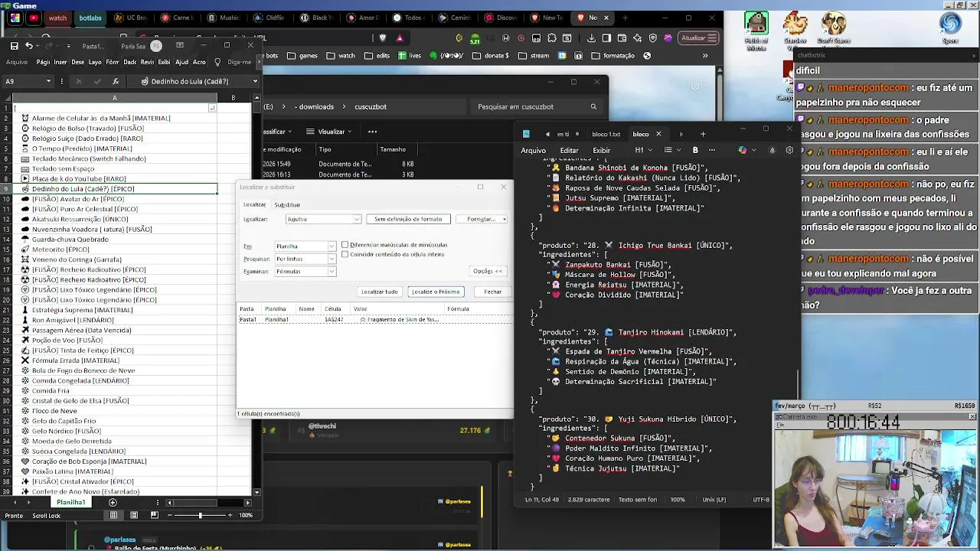Open the Editar menu in Notepad
This screenshot has width=980, height=551.
click(x=569, y=150)
